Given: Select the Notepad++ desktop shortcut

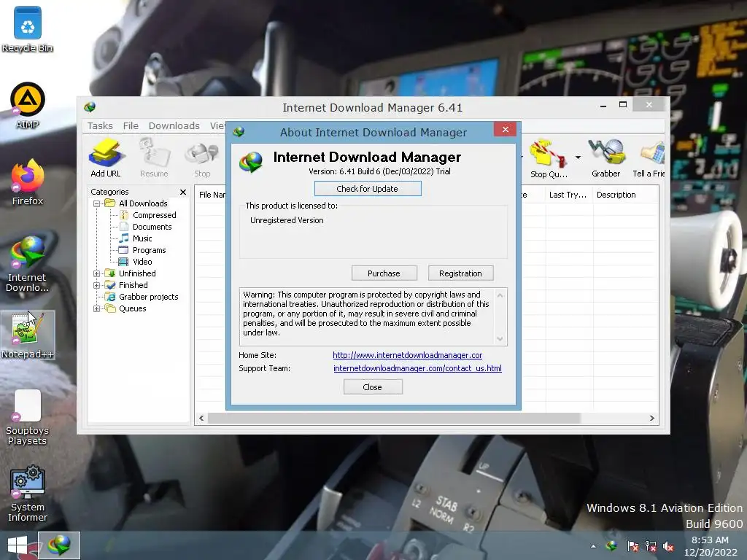Looking at the screenshot, I should (28, 335).
